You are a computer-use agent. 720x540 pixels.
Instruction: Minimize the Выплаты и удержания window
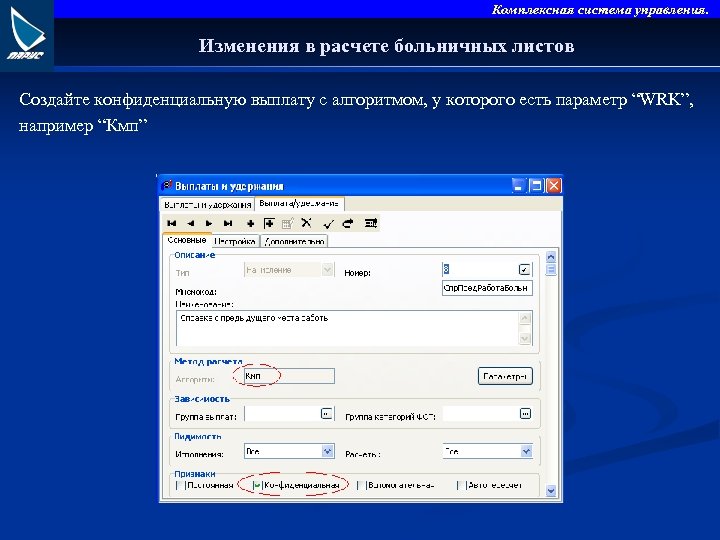tap(518, 186)
